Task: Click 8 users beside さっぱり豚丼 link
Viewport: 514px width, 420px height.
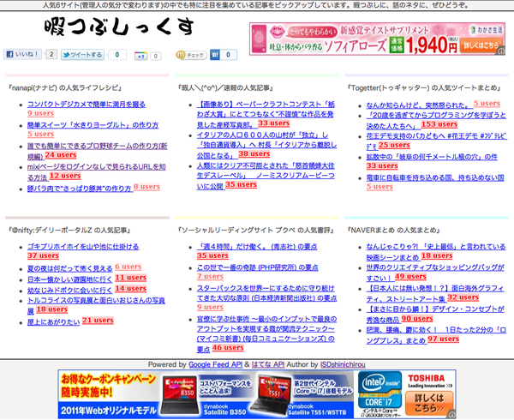Action: tap(146, 187)
